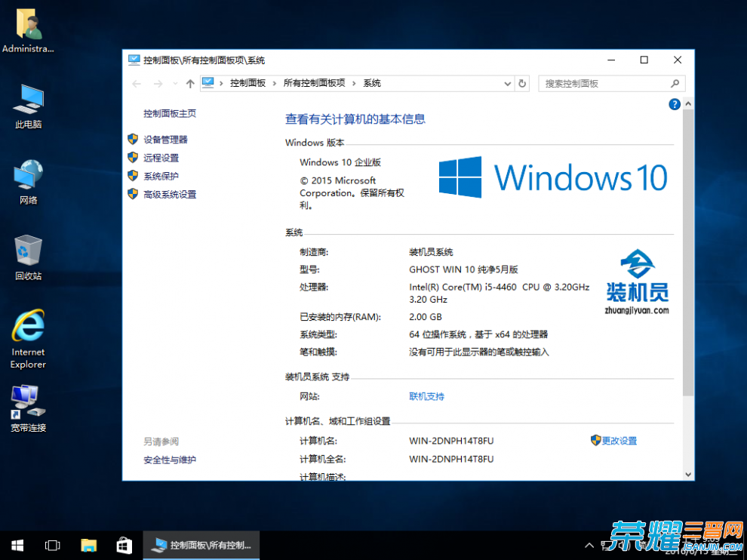This screenshot has height=560, width=747.
Task: Open 系统保护 link
Action: (x=161, y=176)
